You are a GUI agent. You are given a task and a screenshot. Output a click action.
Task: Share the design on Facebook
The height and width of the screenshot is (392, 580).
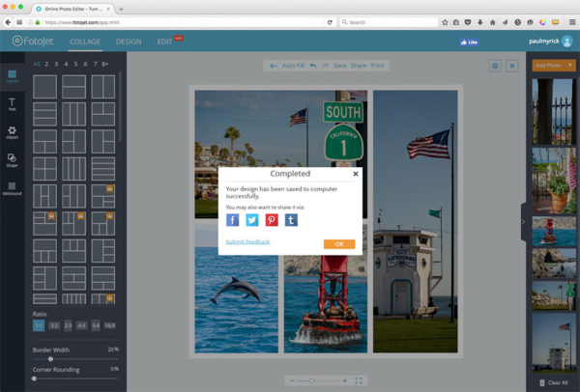[233, 220]
